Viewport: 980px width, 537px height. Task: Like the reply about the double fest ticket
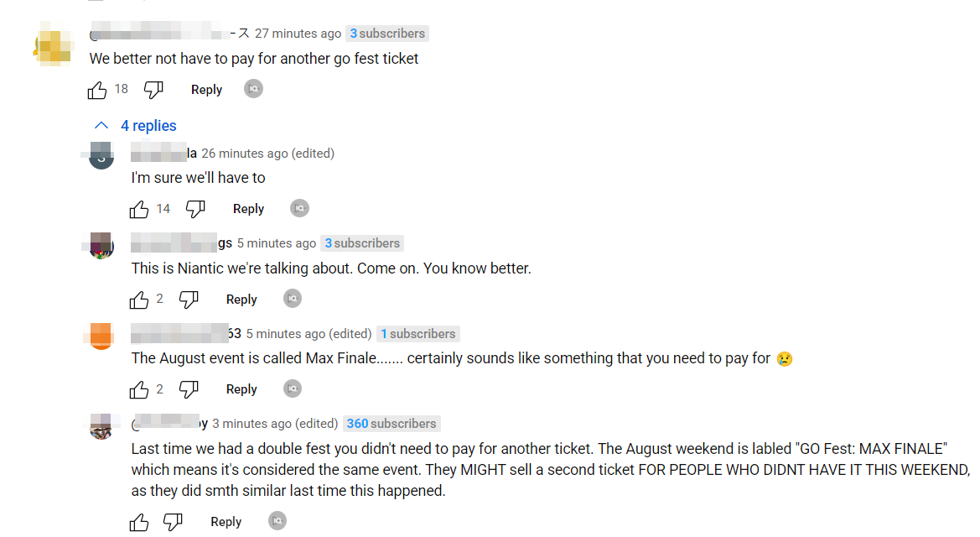139,521
